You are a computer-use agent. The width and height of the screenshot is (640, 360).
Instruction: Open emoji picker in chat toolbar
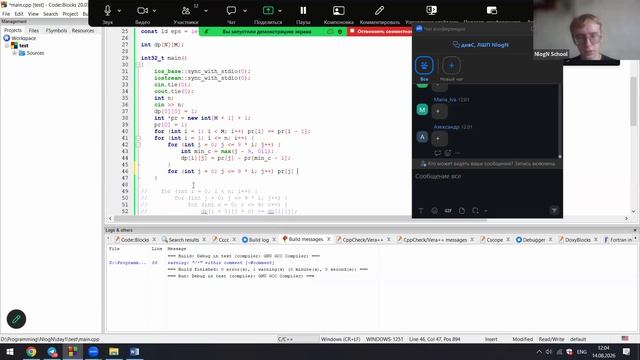pyautogui.click(x=434, y=211)
